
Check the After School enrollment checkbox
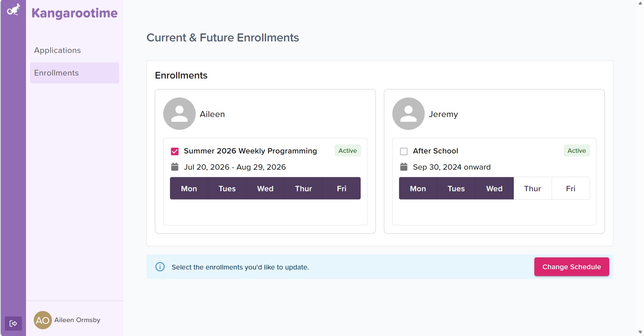(404, 151)
